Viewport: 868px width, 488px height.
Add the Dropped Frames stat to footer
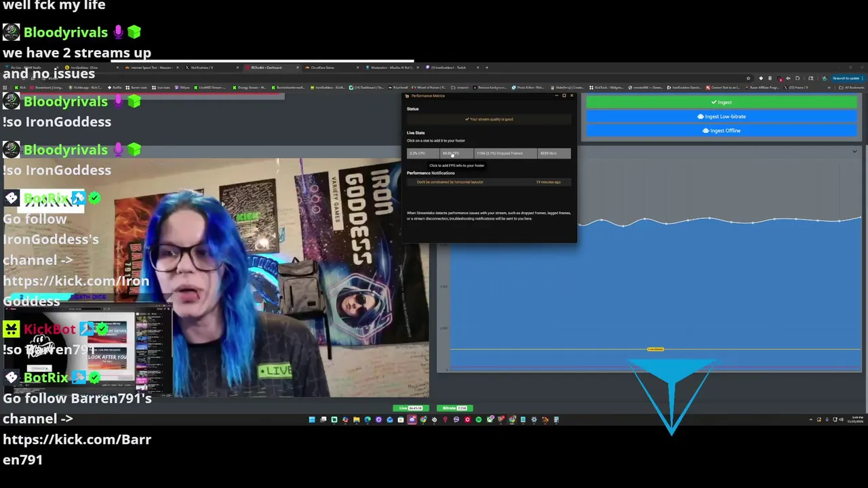coord(505,153)
